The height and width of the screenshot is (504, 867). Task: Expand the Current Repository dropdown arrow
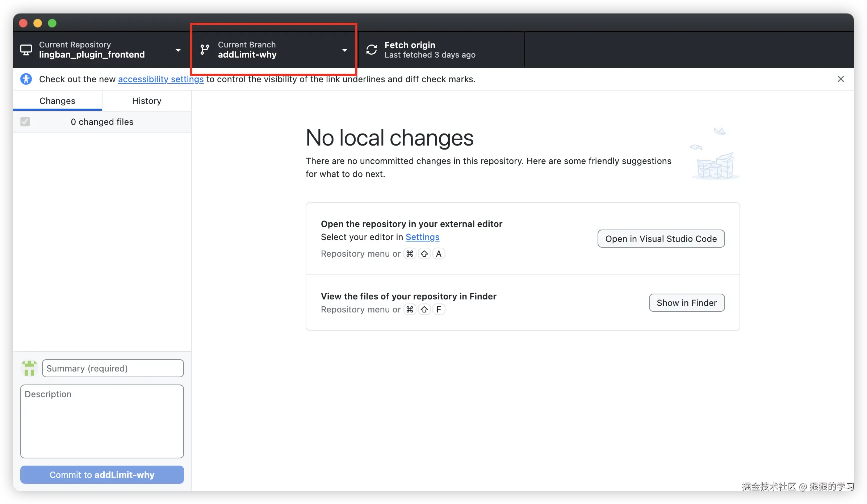(178, 50)
